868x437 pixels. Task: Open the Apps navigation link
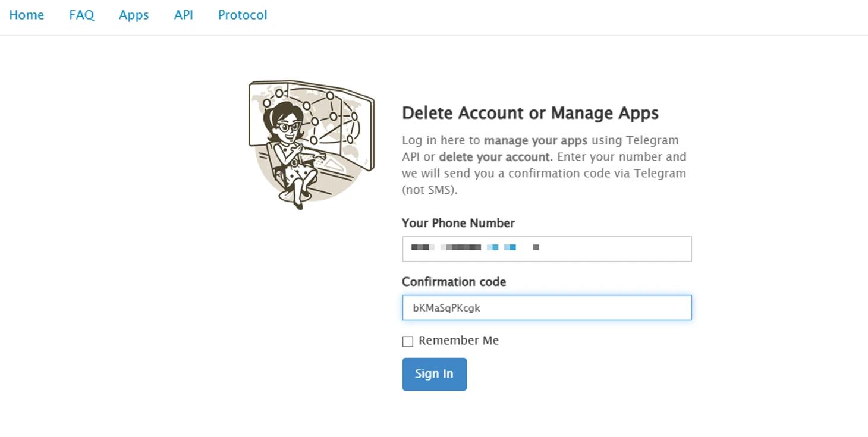click(134, 15)
